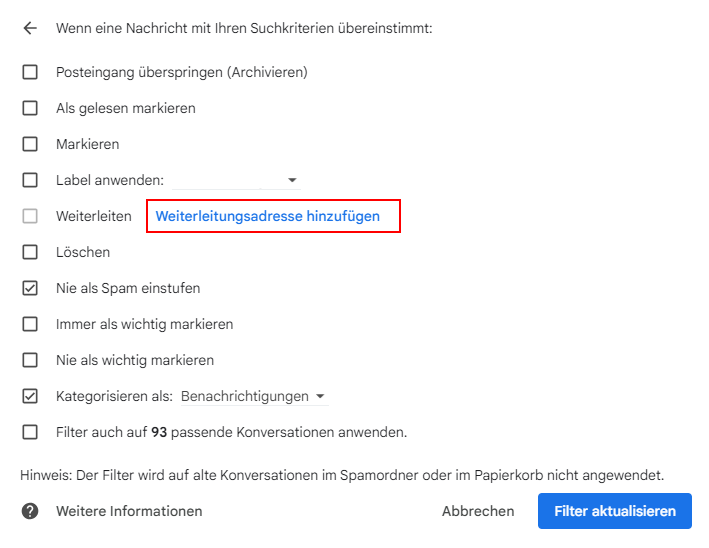709x548 pixels.
Task: Open Weiterleitungsadresse hinzufügen link
Action: [268, 216]
